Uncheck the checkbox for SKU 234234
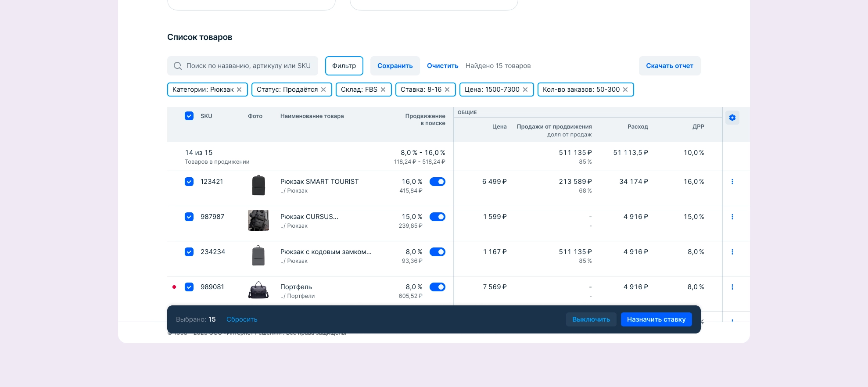 coord(189,252)
